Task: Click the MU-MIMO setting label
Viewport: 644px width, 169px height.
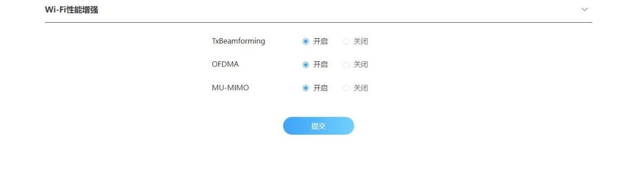Action: pos(231,88)
